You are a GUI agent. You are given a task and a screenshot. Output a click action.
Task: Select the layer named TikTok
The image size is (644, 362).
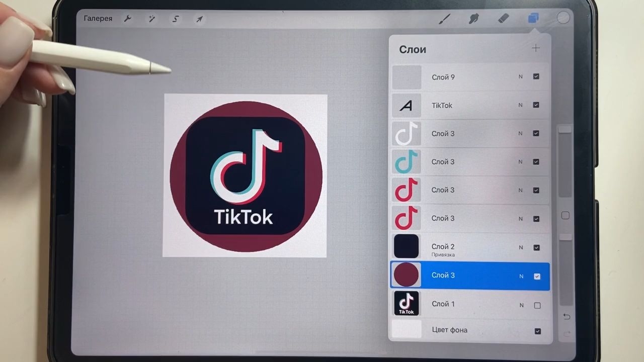click(x=442, y=105)
